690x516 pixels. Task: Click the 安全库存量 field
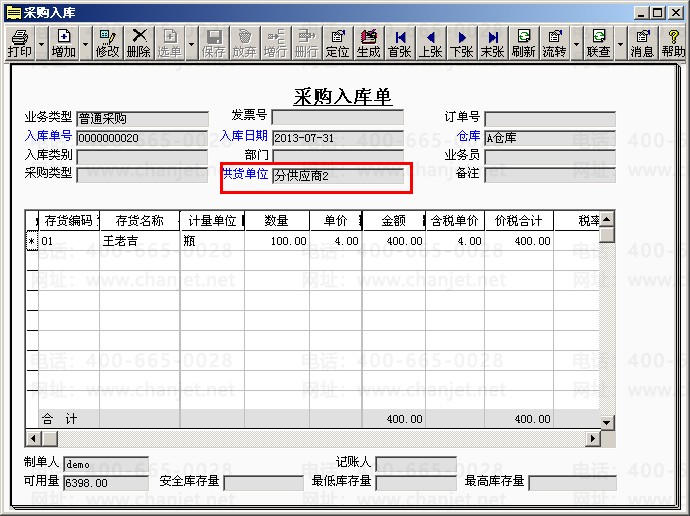point(264,483)
